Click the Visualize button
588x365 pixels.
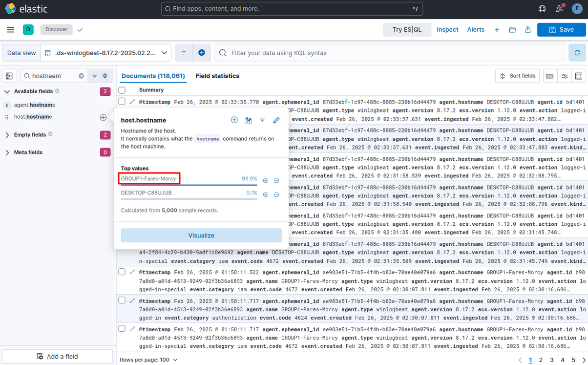click(x=201, y=236)
